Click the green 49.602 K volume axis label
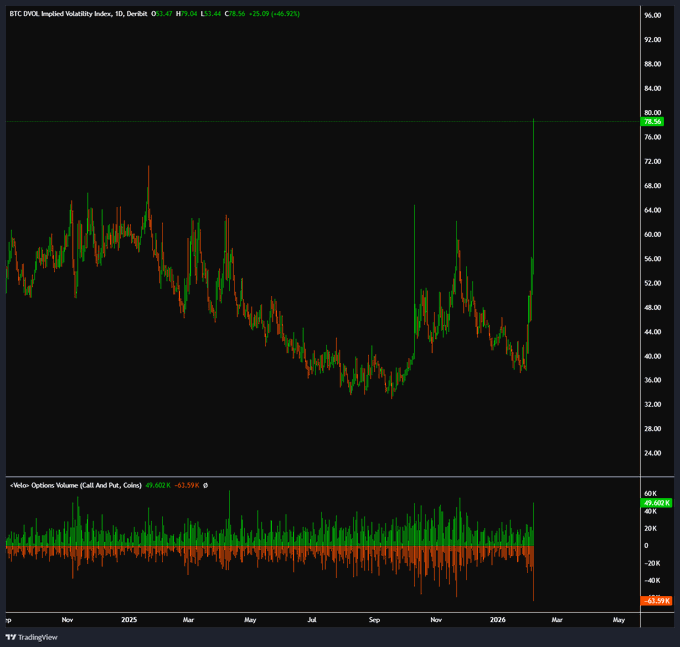 pyautogui.click(x=652, y=504)
